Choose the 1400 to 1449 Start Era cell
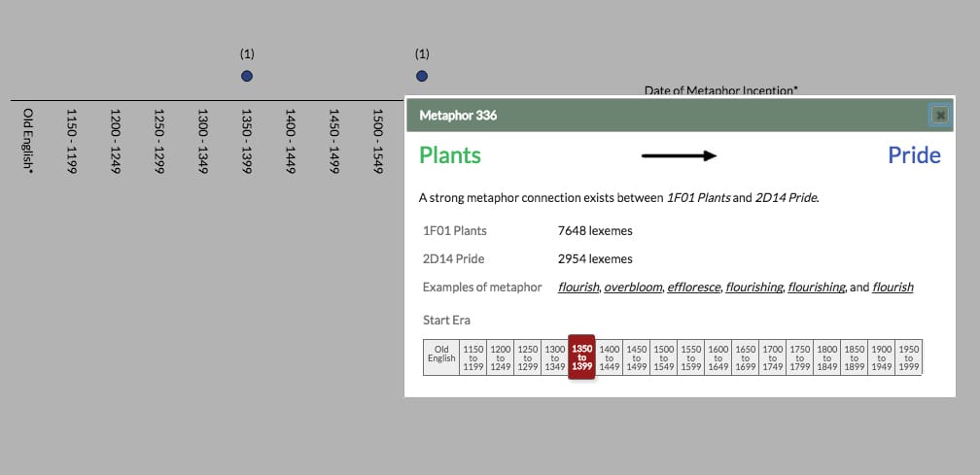This screenshot has height=475, width=980. [x=610, y=357]
